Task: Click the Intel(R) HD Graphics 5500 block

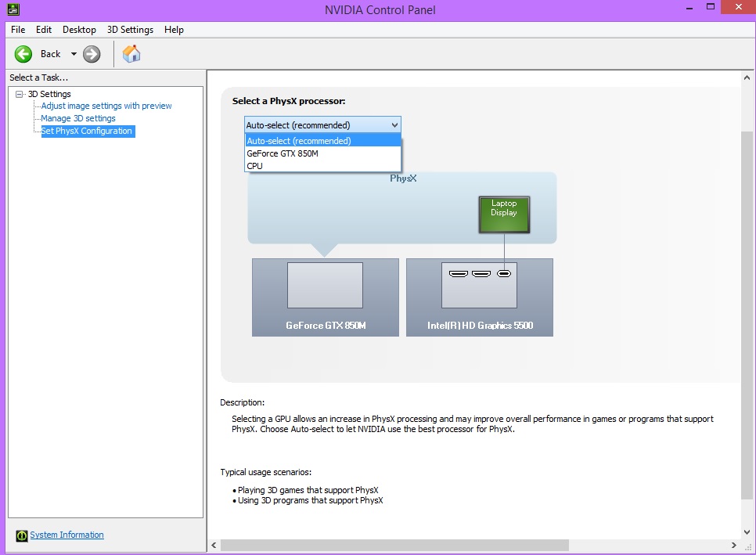Action: tap(480, 297)
